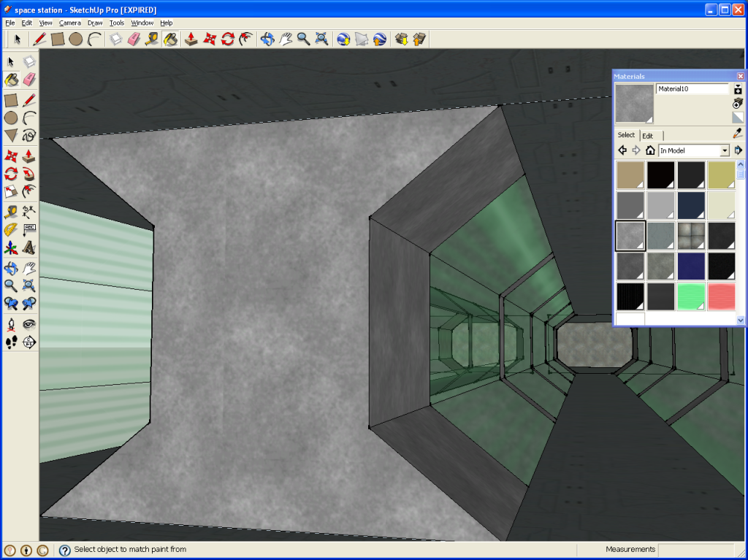Click Place Model Google Earth icon

[x=380, y=39]
